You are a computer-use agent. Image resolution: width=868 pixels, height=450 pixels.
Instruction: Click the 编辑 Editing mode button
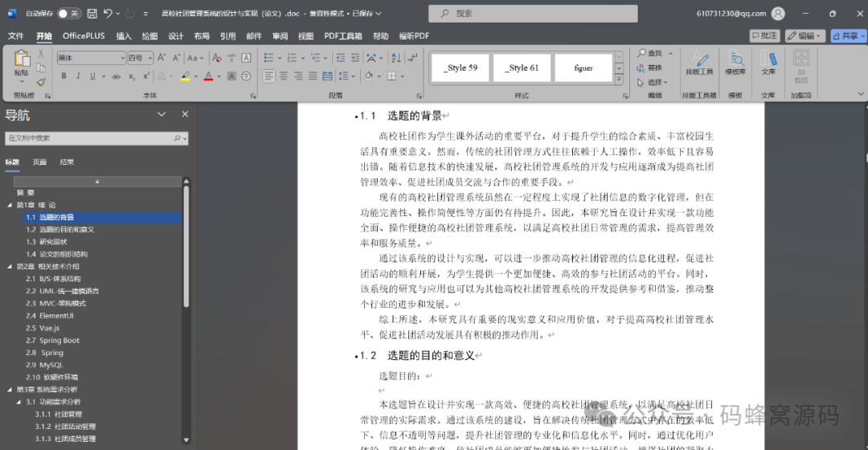pyautogui.click(x=805, y=36)
